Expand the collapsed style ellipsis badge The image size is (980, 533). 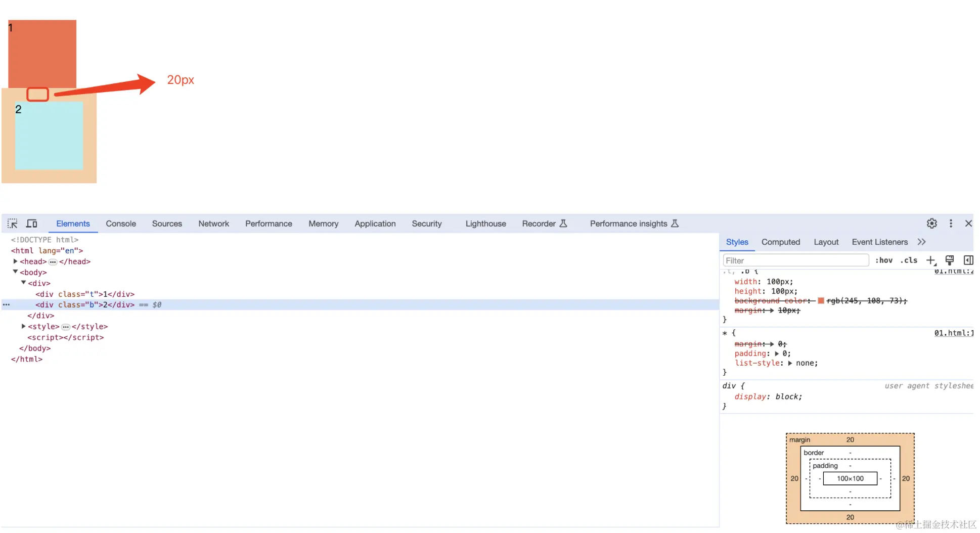[66, 327]
